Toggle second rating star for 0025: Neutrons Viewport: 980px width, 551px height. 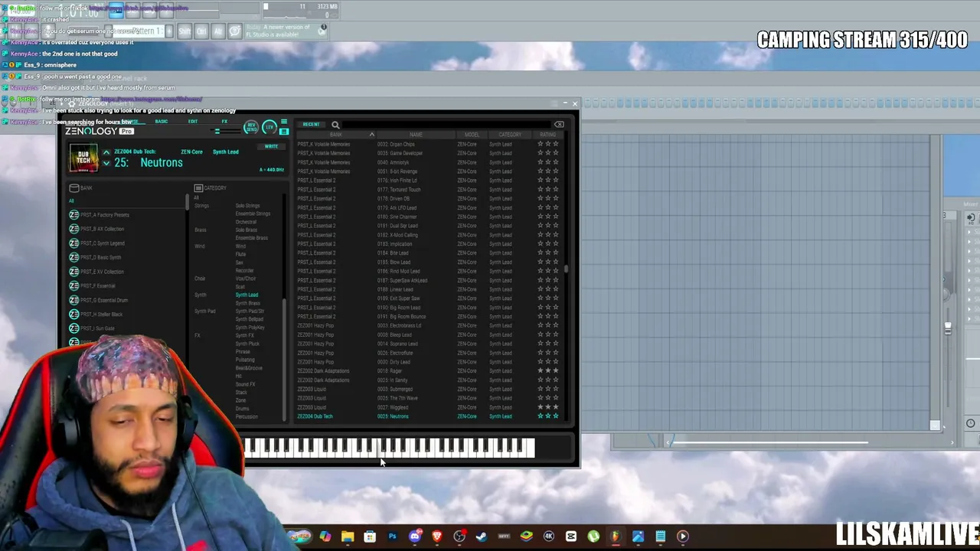[x=548, y=416]
